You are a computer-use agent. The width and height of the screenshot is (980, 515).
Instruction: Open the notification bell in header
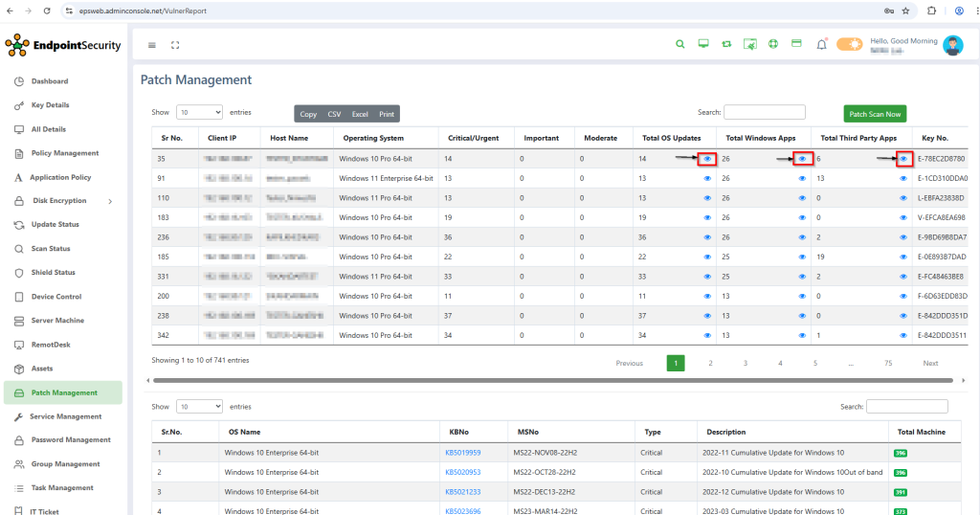click(821, 44)
